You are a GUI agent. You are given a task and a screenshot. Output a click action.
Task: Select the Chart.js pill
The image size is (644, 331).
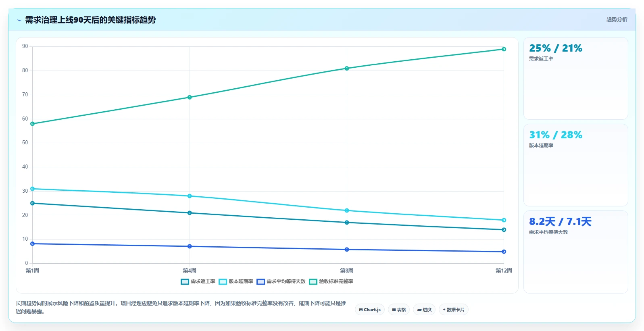tap(370, 310)
